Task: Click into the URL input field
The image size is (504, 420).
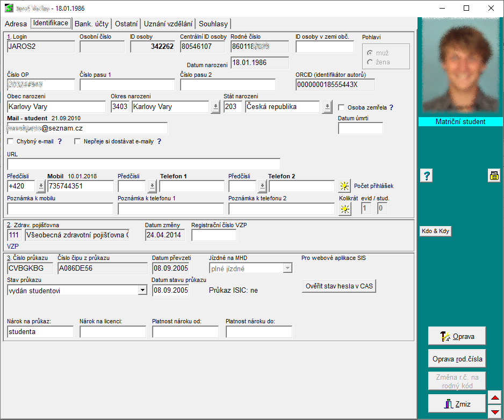Action: coord(143,164)
